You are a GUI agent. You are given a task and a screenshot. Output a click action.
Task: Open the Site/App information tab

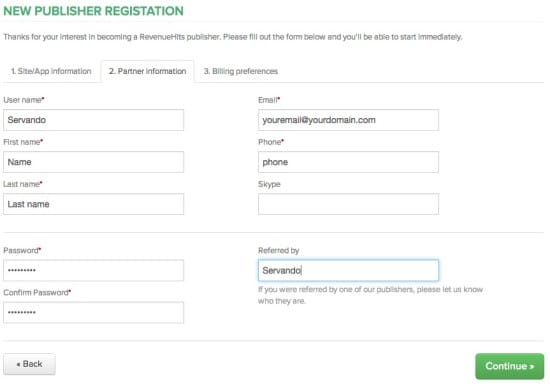coord(51,71)
